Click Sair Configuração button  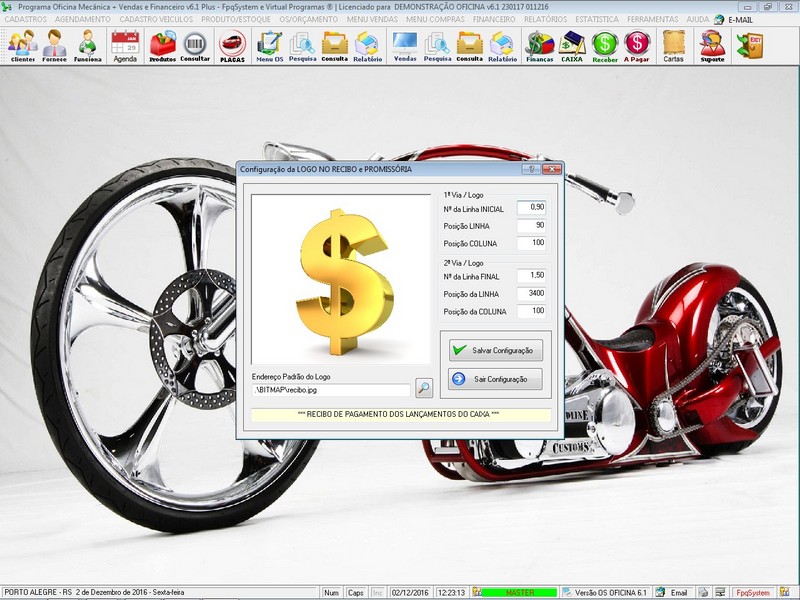pos(496,379)
